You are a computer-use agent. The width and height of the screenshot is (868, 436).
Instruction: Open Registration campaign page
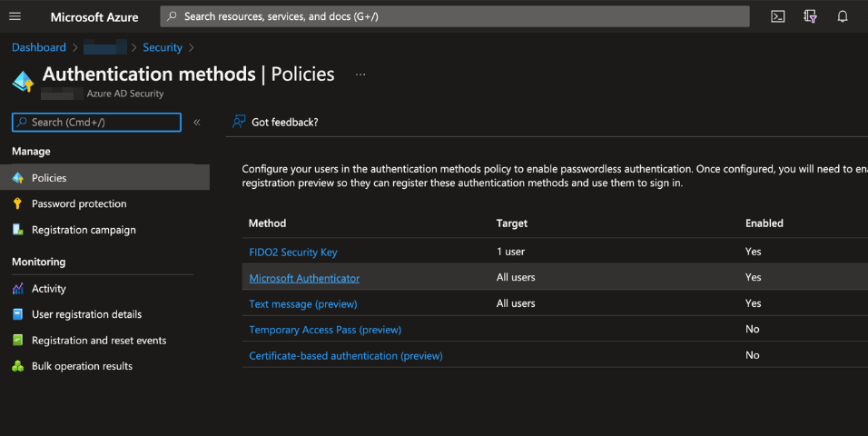click(84, 230)
